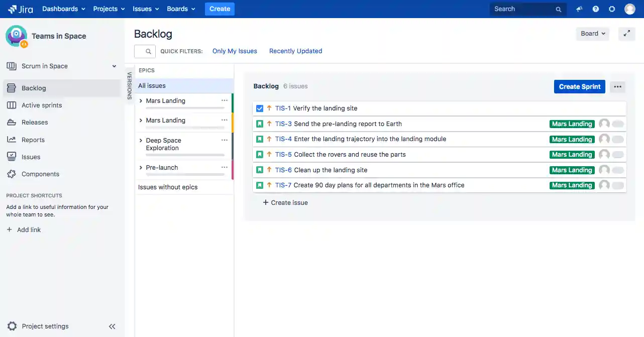Click your profile avatar icon

[x=629, y=9]
